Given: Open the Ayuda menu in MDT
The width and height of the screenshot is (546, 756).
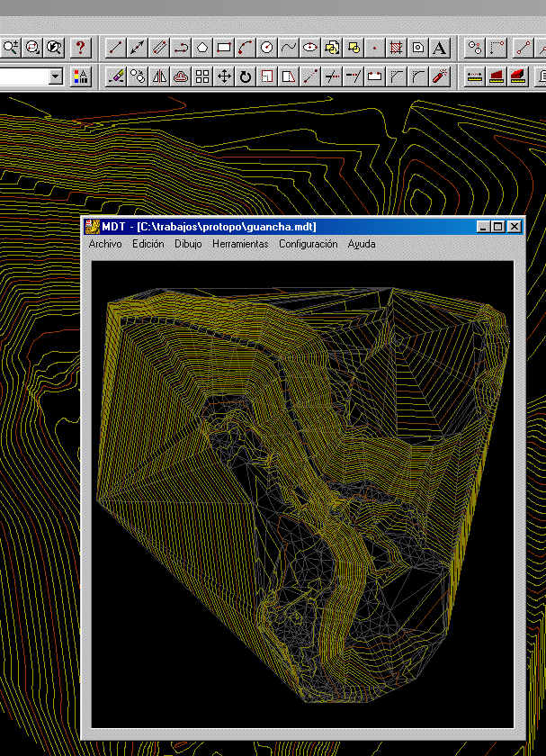Looking at the screenshot, I should pos(362,244).
